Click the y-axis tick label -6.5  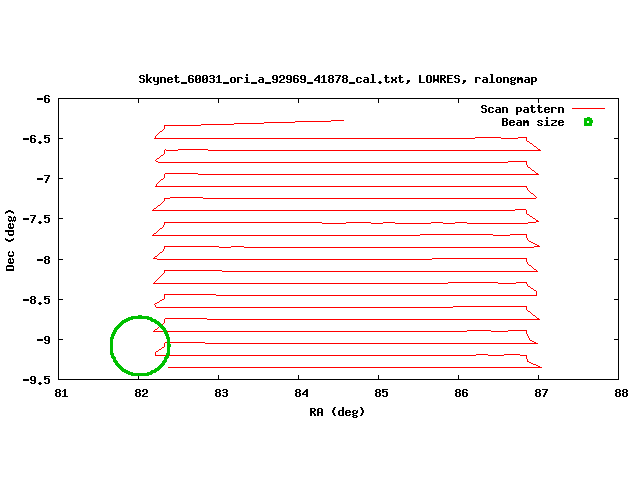tap(37, 139)
